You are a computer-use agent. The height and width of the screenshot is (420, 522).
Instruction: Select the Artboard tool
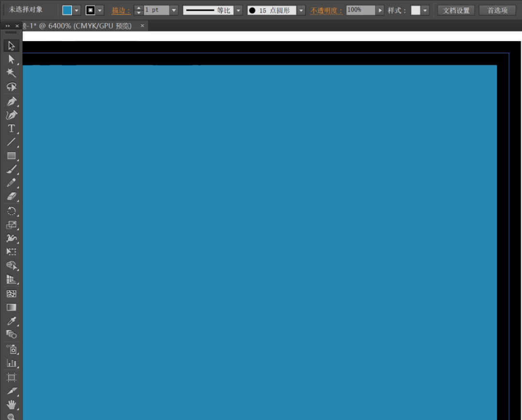click(11, 377)
